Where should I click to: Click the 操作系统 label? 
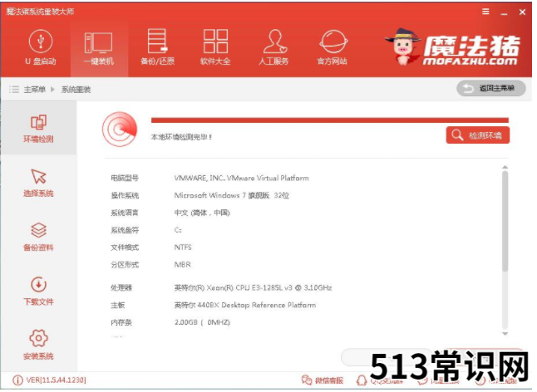click(x=125, y=195)
